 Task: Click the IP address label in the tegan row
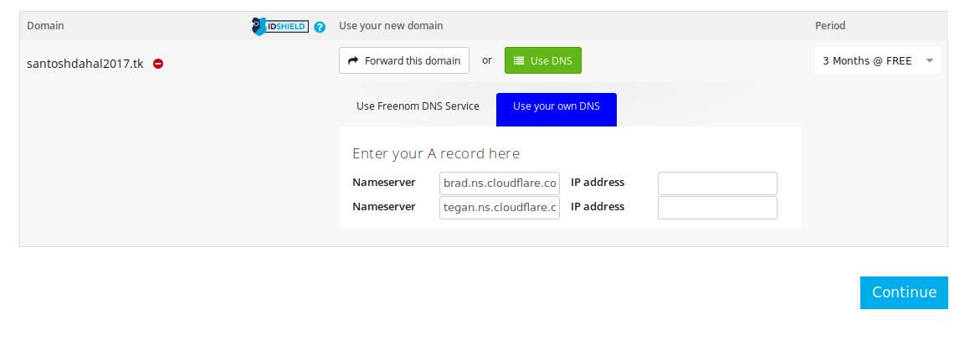click(x=598, y=206)
